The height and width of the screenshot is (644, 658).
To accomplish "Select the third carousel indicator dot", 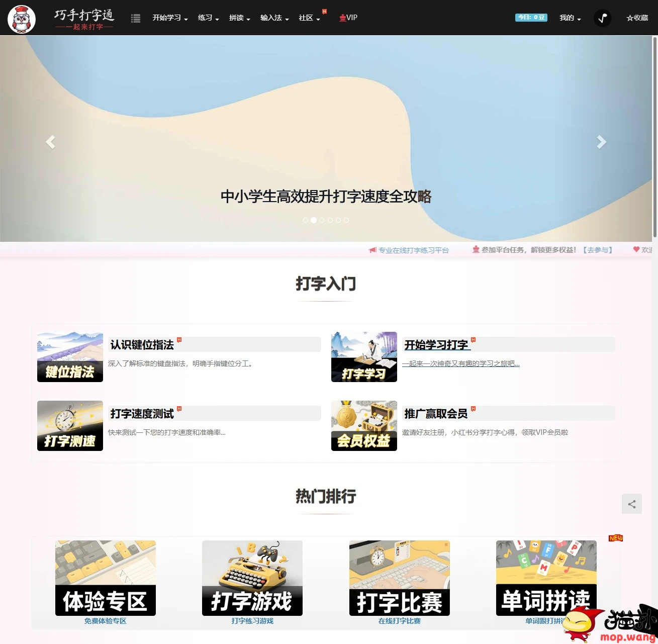I will pos(322,220).
